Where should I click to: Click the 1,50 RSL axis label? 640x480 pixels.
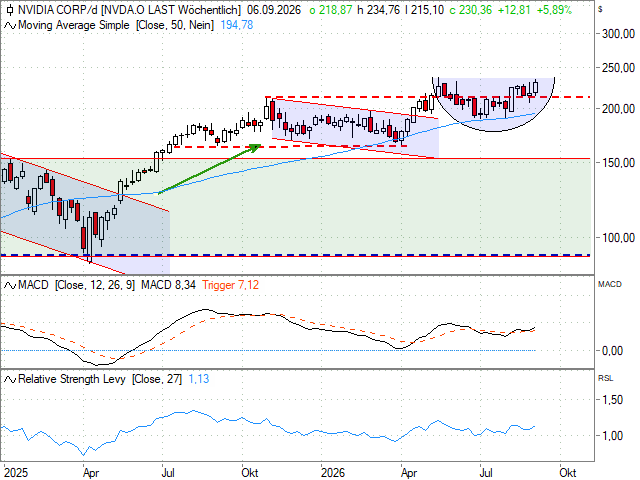[612, 400]
